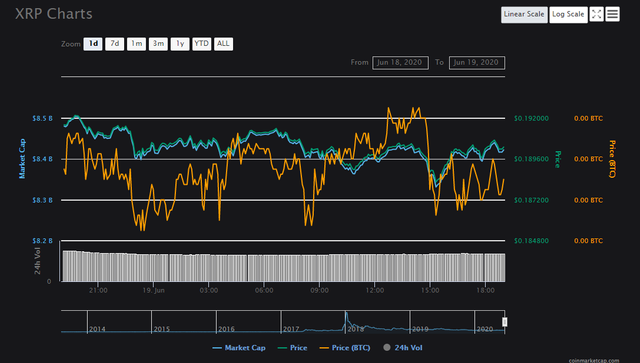This screenshot has width=640, height=363.
Task: Click the 12:00 time axis label
Action: (x=375, y=290)
